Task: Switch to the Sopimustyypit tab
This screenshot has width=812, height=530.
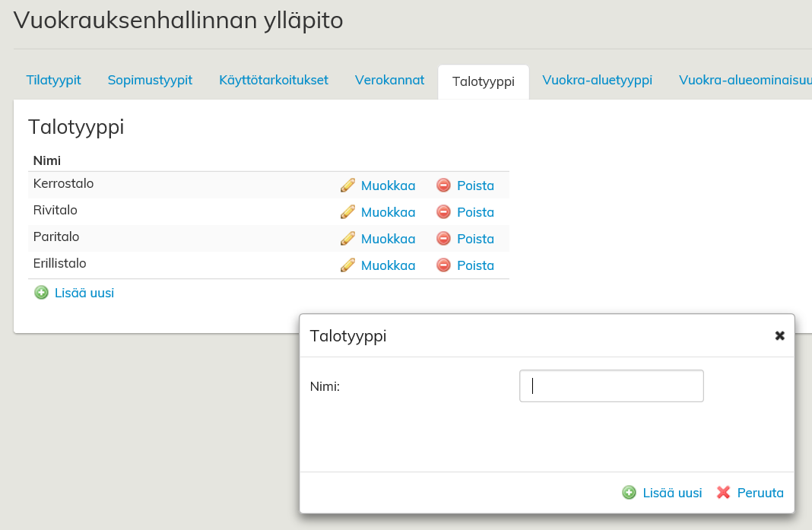Action: (150, 80)
